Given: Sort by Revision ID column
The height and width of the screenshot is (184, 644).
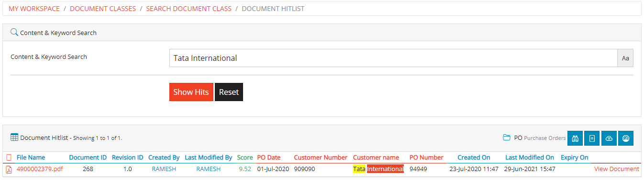Looking at the screenshot, I should 127,157.
